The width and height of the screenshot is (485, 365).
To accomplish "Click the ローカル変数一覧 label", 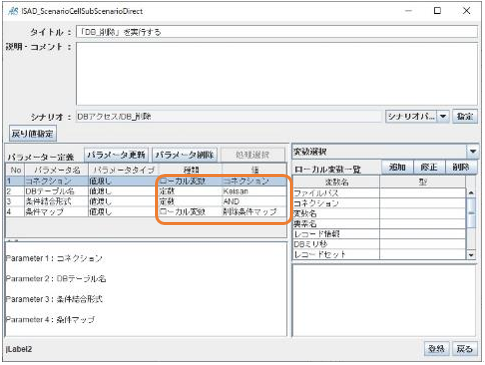I will (328, 169).
